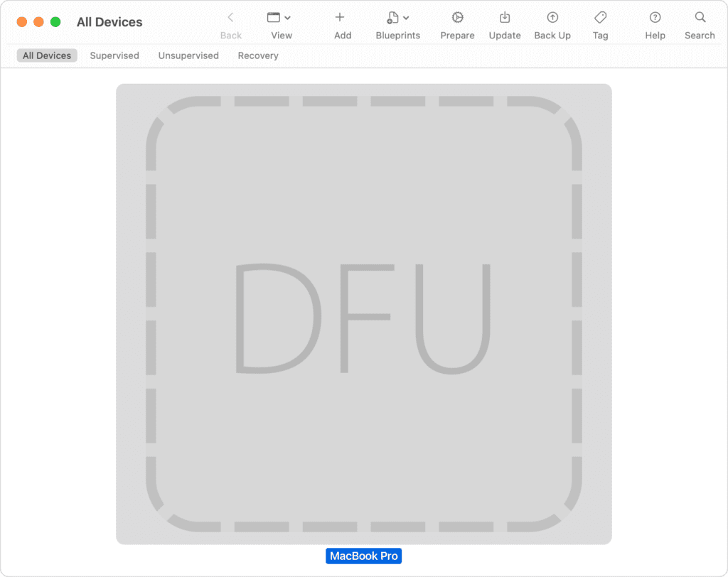The width and height of the screenshot is (728, 577).
Task: Switch to the Supervised tab
Action: tap(114, 55)
